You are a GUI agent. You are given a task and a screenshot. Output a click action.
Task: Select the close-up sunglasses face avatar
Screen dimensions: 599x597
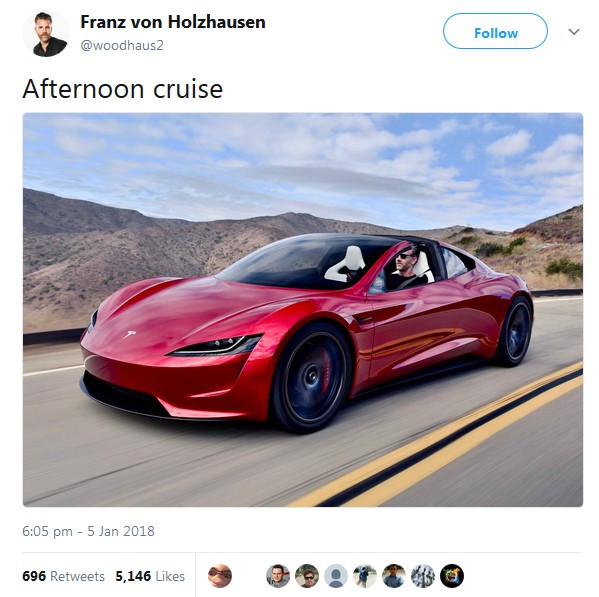coord(220,576)
